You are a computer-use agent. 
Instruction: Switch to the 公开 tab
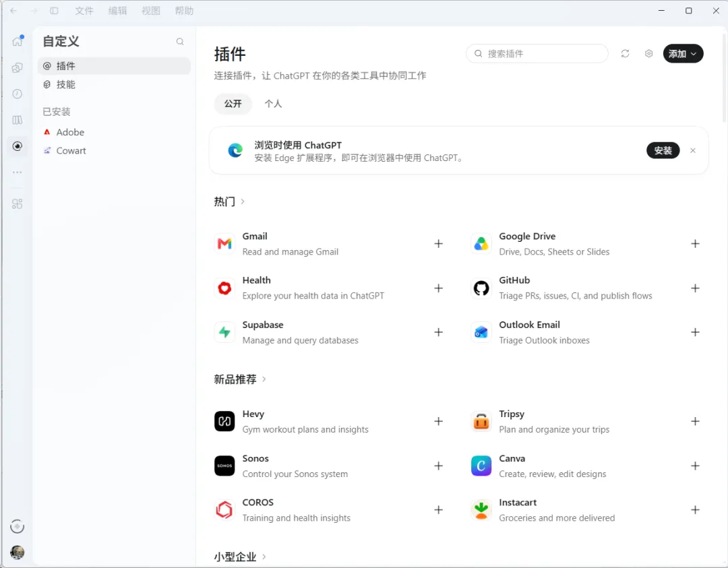click(233, 104)
